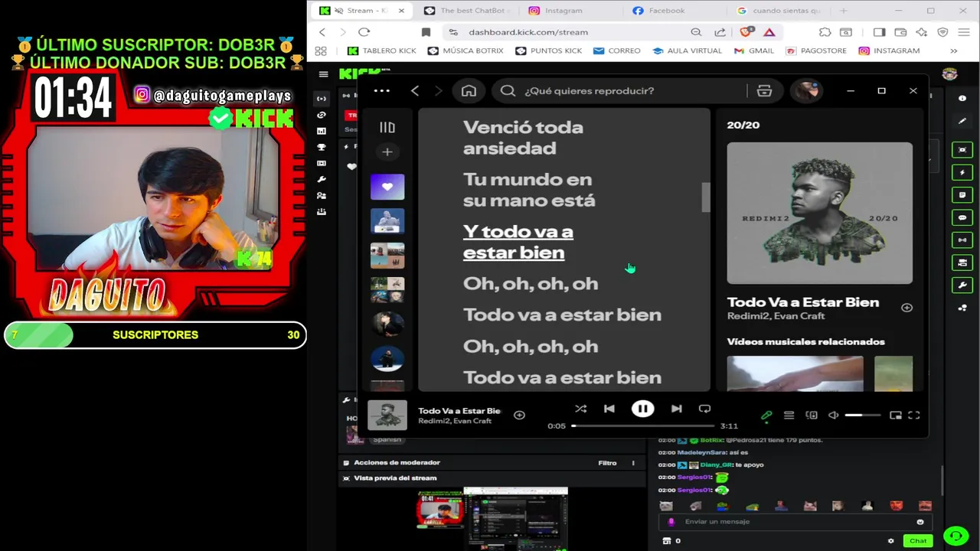Open GMAIL bookmark

coord(753,51)
